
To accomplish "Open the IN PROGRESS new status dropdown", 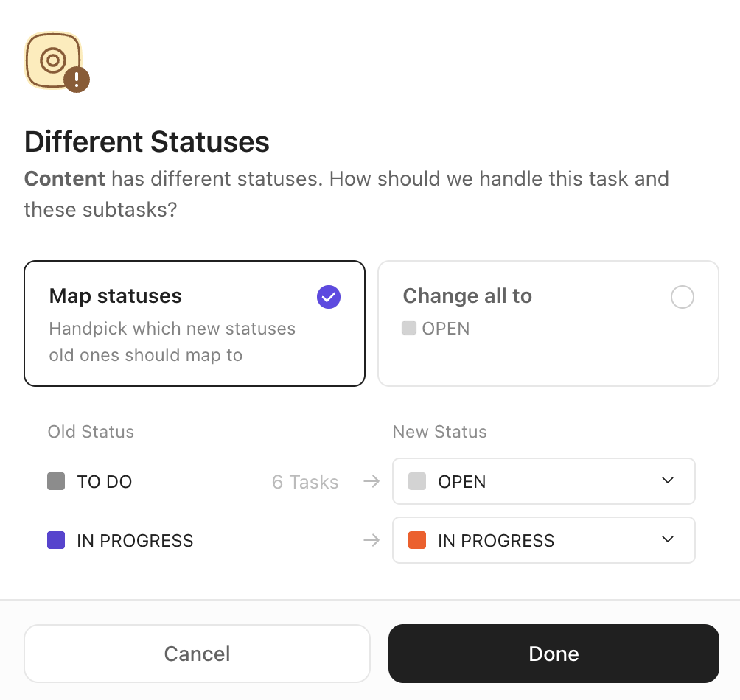I will pos(543,540).
